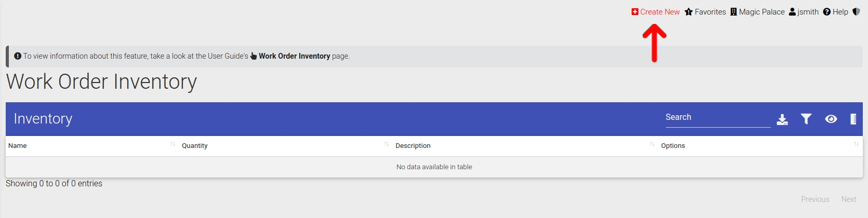868x218 pixels.
Task: Toggle column visibility with the eye icon
Action: pos(831,119)
